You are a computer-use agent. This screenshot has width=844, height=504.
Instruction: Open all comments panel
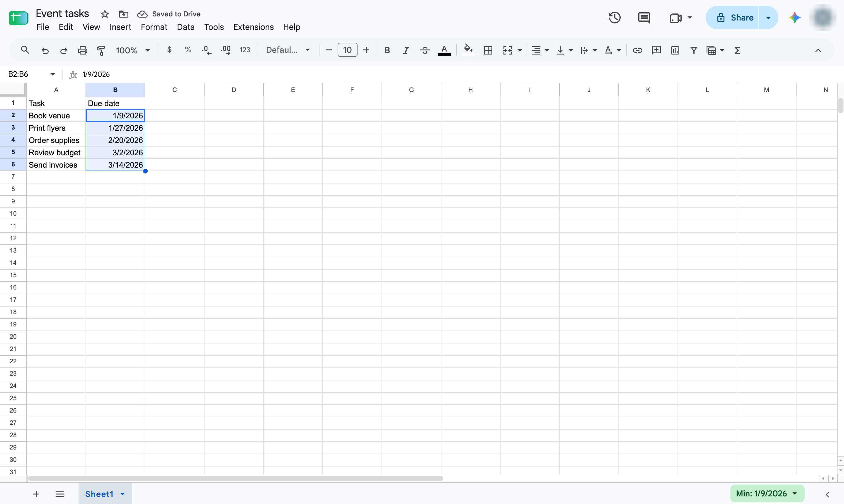[x=644, y=18]
